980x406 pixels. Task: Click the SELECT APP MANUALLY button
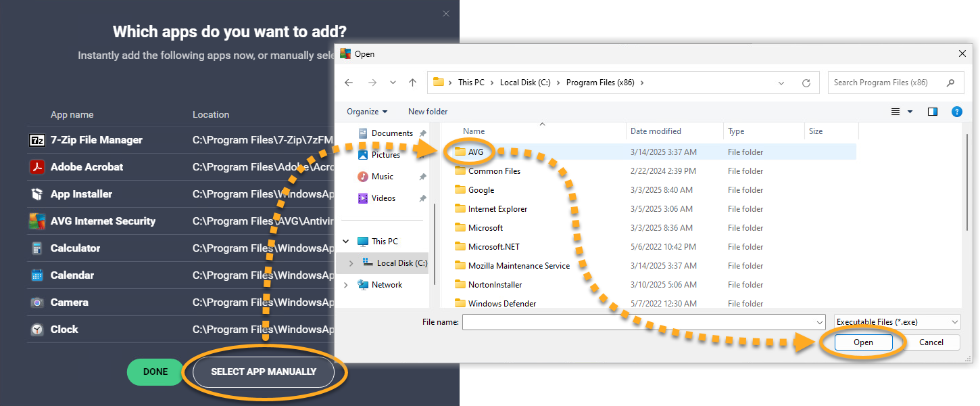click(264, 371)
